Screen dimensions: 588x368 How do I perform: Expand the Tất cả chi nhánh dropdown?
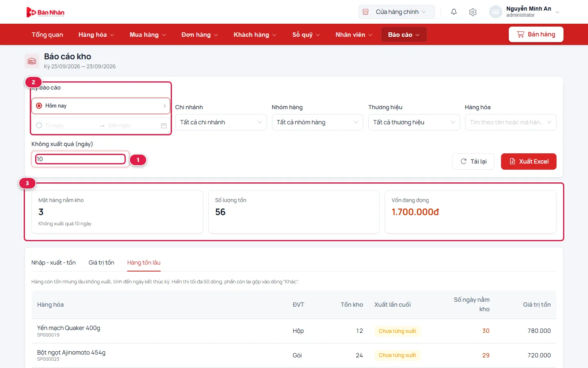pyautogui.click(x=221, y=122)
